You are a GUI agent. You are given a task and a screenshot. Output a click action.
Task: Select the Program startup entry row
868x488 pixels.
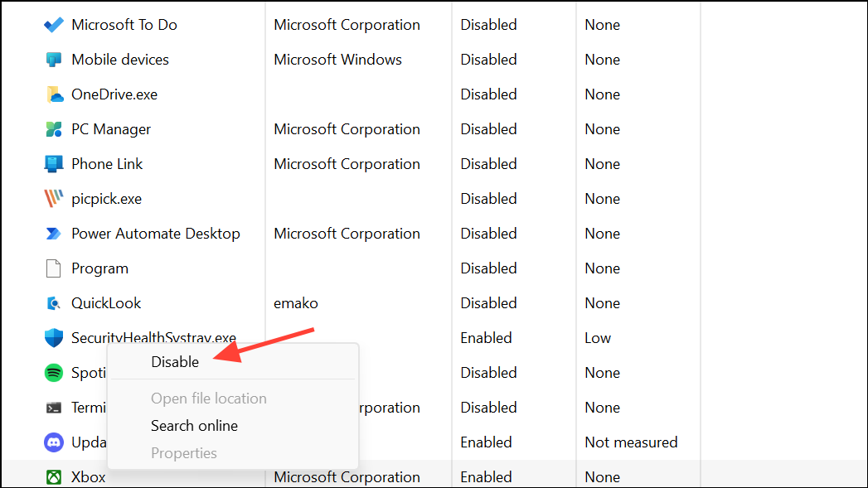point(354,268)
